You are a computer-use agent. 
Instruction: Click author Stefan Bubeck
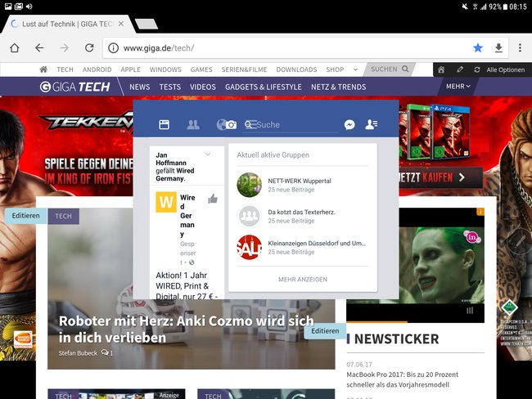pos(78,353)
